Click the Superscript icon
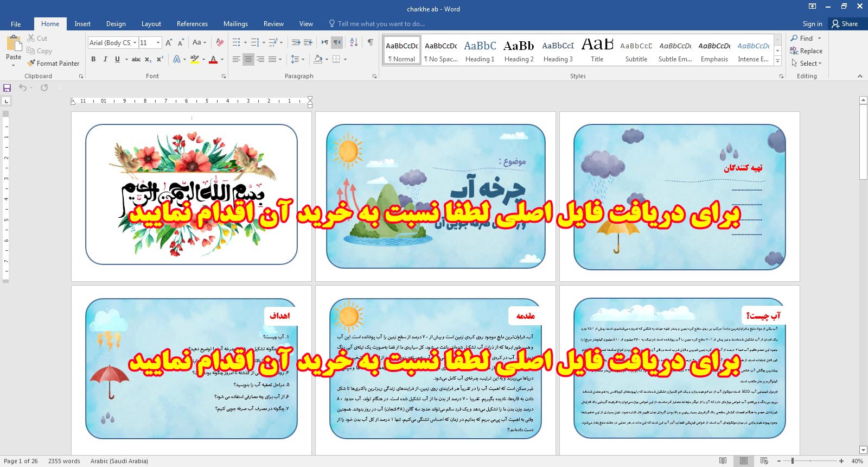Screen dimensions: 868x467 pos(160,59)
